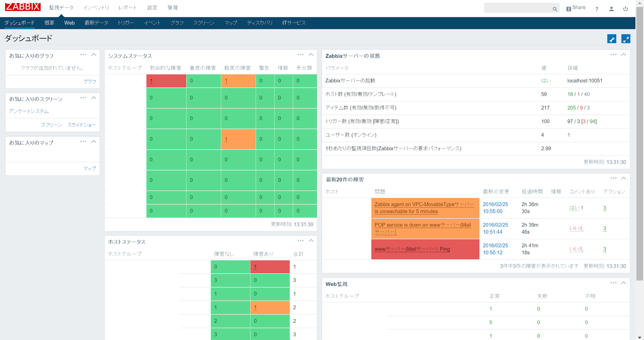Screen dimensions: 644x340
Task: Switch to the 概要 tab
Action: pos(50,23)
